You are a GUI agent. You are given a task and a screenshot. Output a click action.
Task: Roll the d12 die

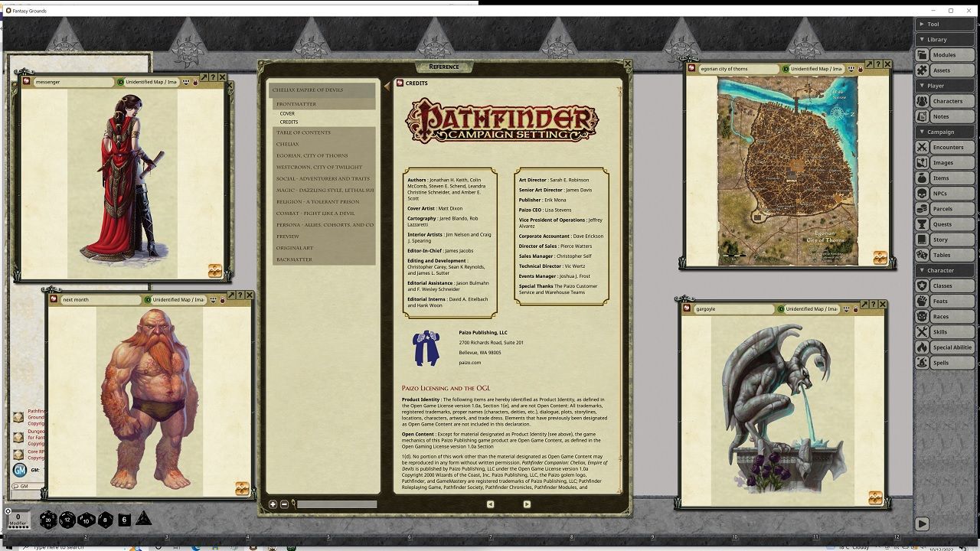pyautogui.click(x=67, y=520)
